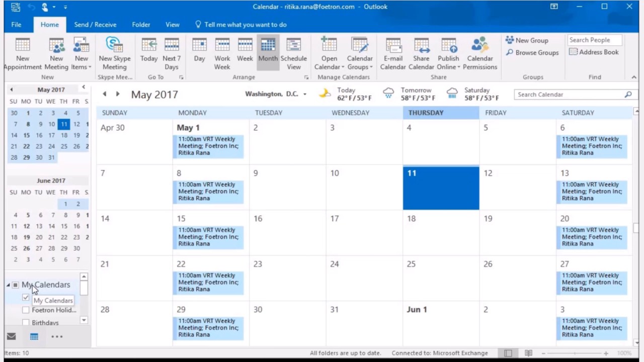Open the Folder tab
Screen dimensions: 644x362
(x=141, y=25)
